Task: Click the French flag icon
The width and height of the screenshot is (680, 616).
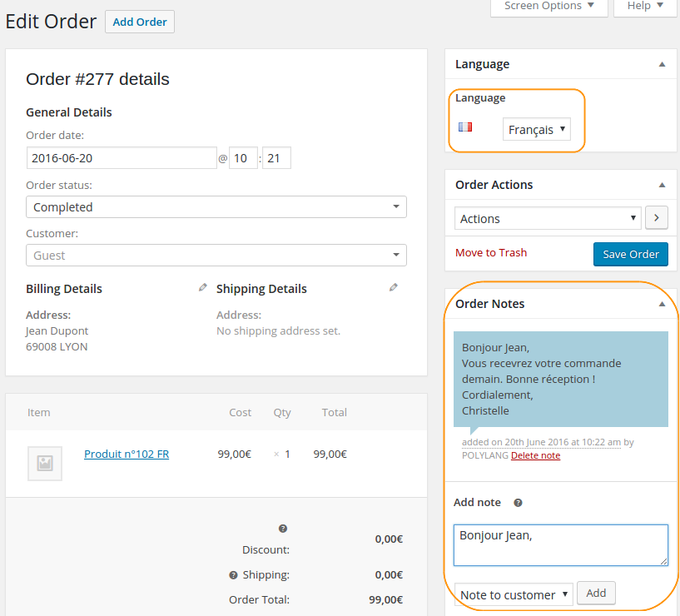Action: pos(465,127)
